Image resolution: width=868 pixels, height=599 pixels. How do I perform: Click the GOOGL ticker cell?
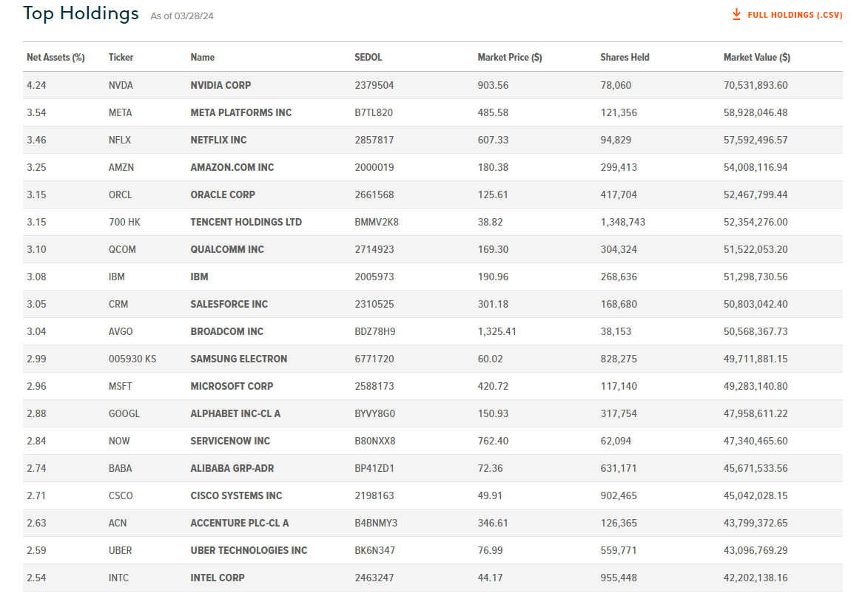tap(124, 413)
